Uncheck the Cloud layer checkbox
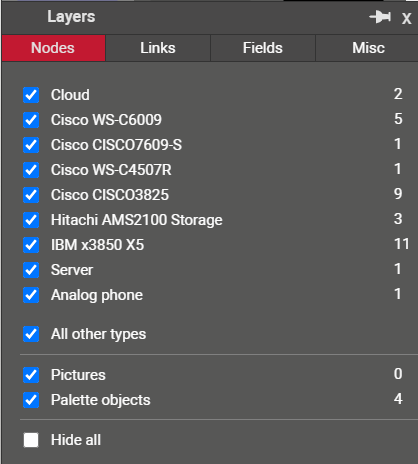The width and height of the screenshot is (418, 464). tap(31, 95)
